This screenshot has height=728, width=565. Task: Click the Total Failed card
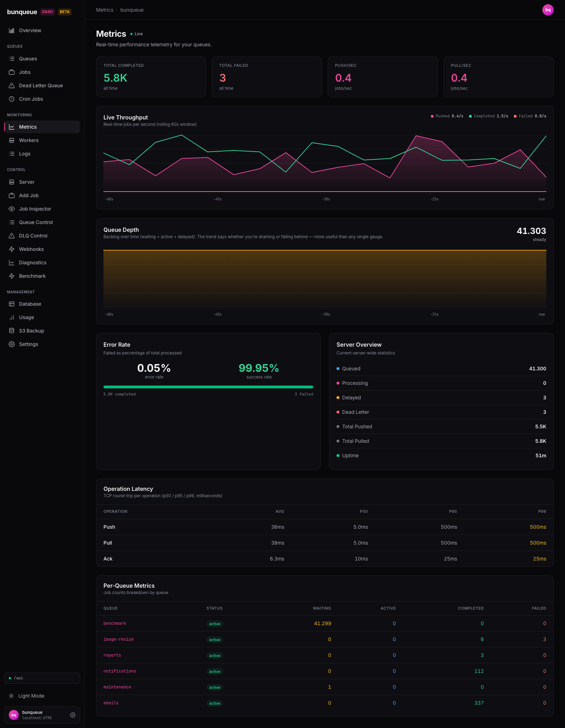[x=267, y=77]
